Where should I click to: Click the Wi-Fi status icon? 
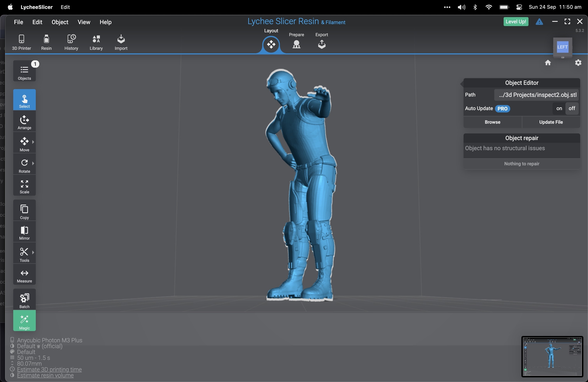click(488, 7)
